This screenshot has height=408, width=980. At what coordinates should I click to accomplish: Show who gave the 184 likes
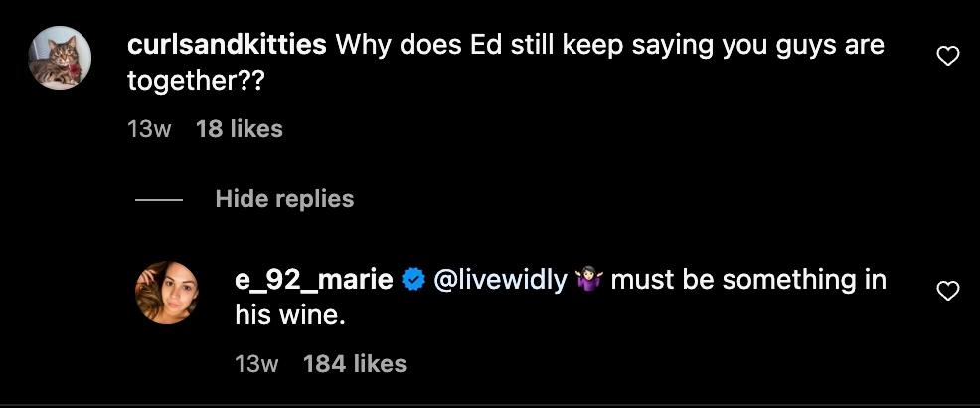[x=354, y=364]
